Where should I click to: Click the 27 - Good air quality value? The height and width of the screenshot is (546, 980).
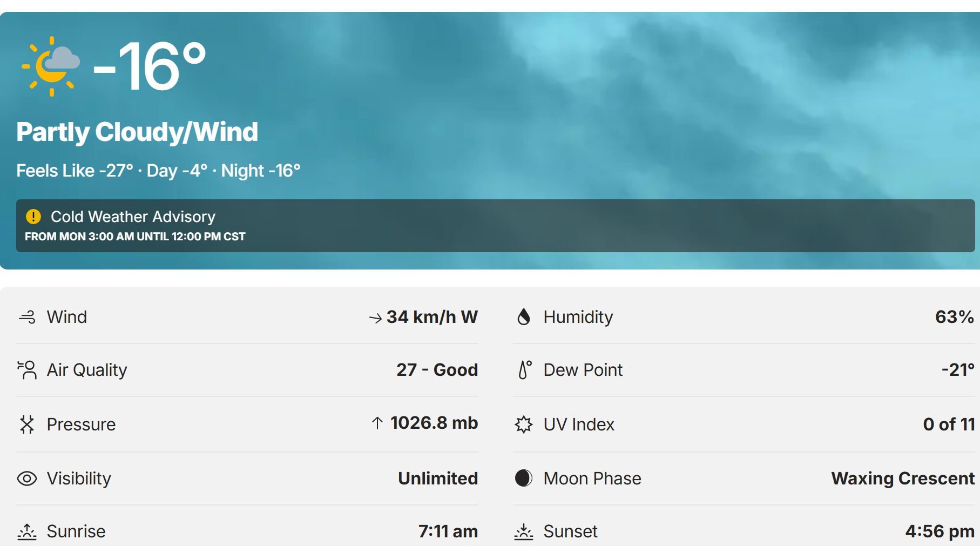pyautogui.click(x=437, y=370)
